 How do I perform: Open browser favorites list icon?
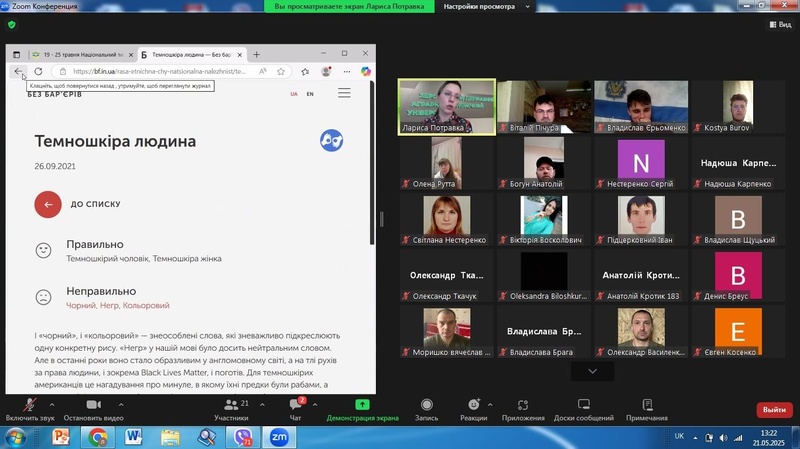point(305,71)
